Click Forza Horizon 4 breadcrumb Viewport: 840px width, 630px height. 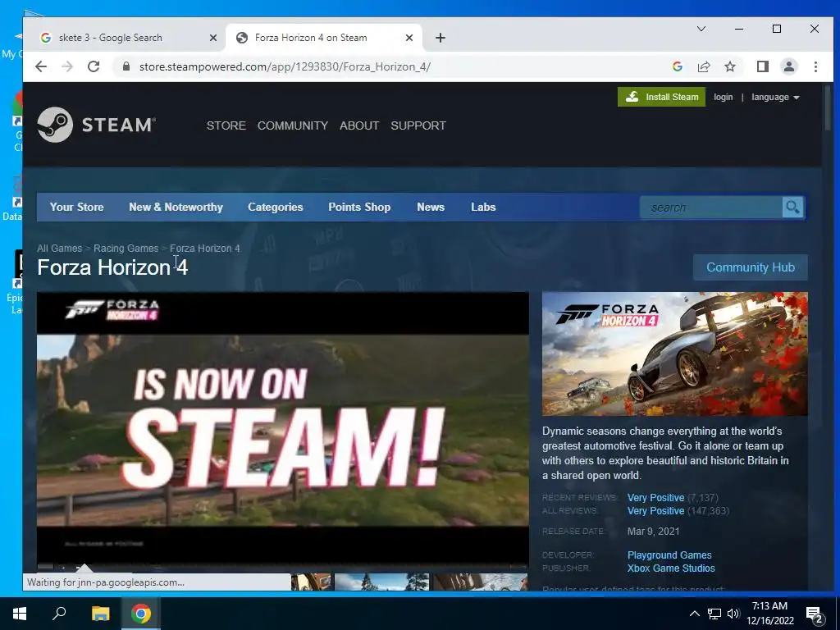[204, 248]
